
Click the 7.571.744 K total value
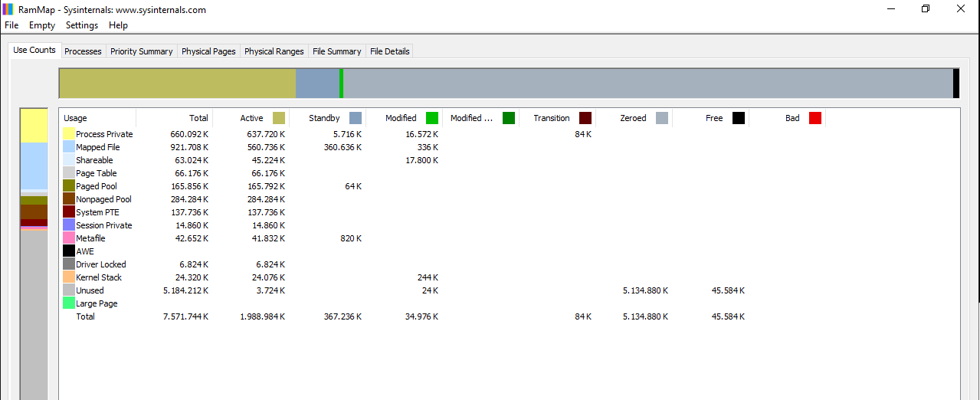186,316
